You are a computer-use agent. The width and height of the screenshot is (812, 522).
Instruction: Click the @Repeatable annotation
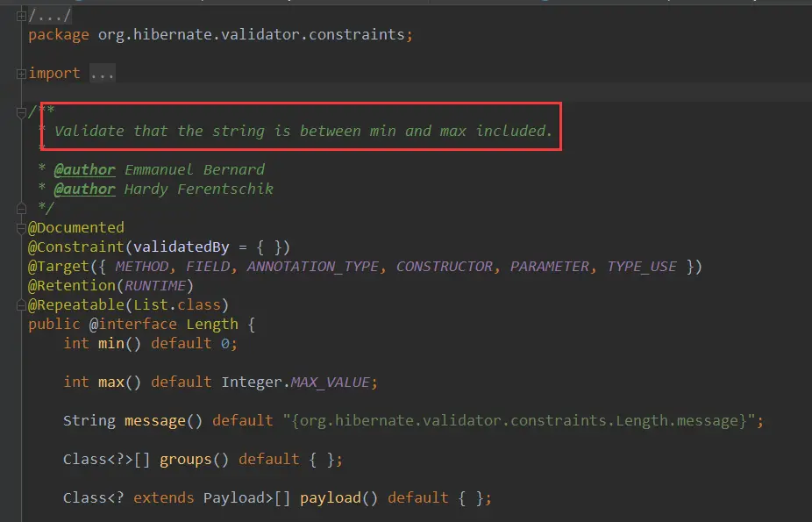[x=76, y=305]
